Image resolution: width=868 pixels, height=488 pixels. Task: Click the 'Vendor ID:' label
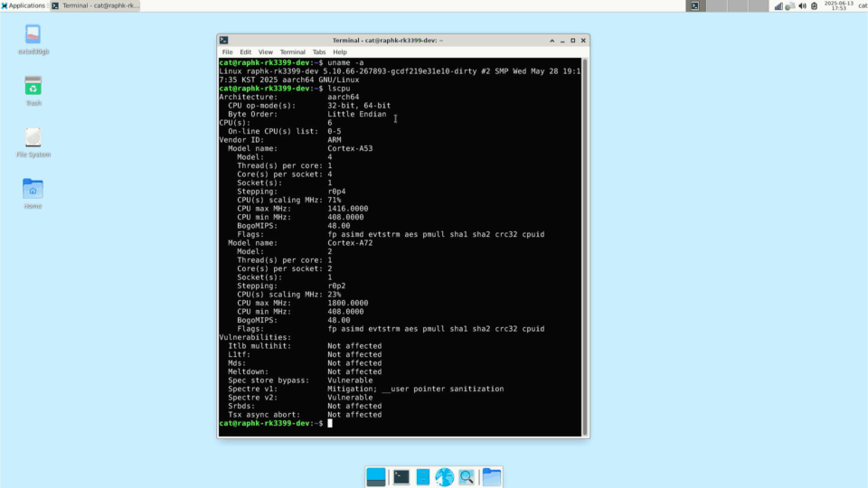241,140
